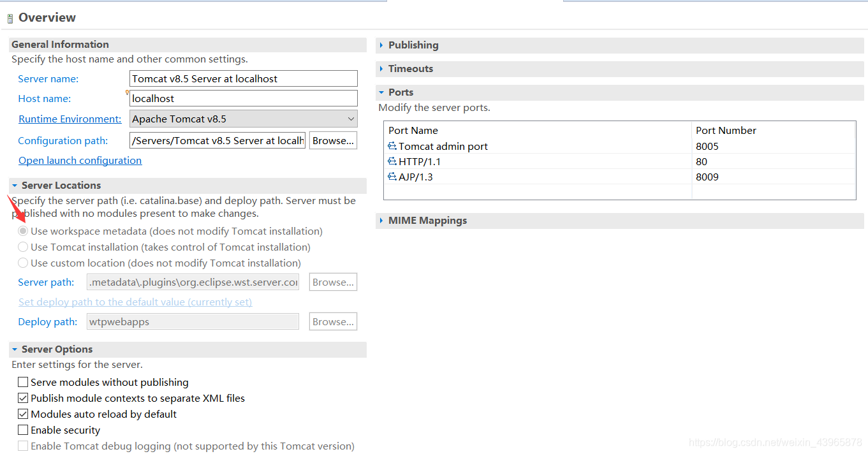
Task: Collapse the Server Locations section
Action: 15,186
